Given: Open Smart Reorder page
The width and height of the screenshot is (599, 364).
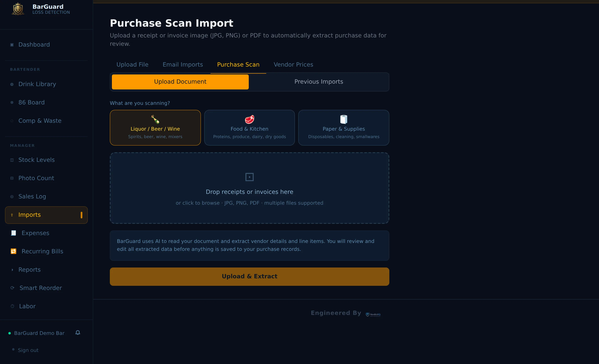Looking at the screenshot, I should tap(46, 288).
